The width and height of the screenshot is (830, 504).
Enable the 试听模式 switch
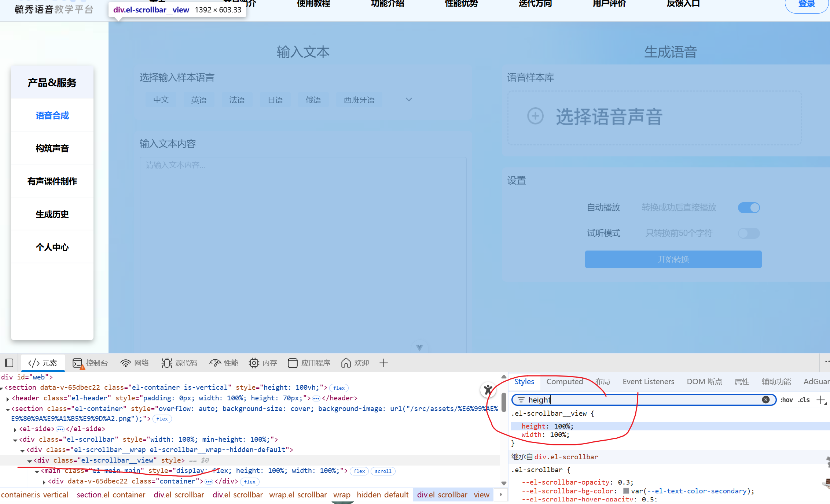[749, 233]
